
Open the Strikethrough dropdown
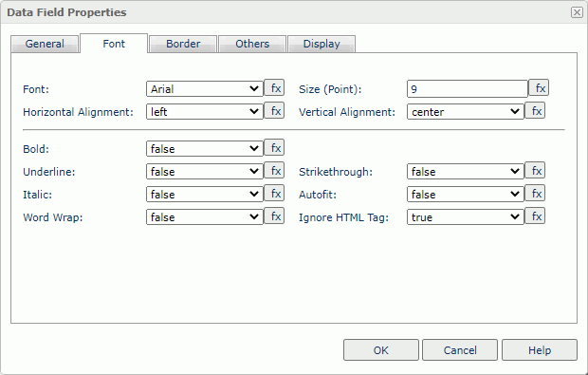(466, 172)
